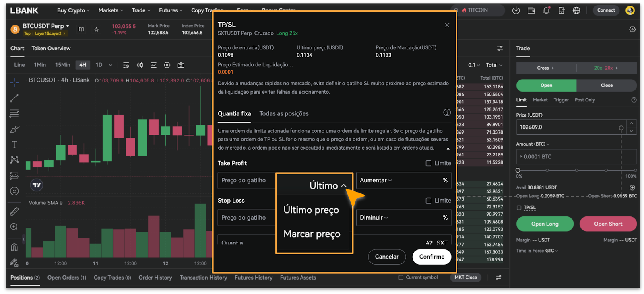Switch to the Open Orders (1) tab
Image resolution: width=644 pixels, height=294 pixels.
click(x=67, y=278)
